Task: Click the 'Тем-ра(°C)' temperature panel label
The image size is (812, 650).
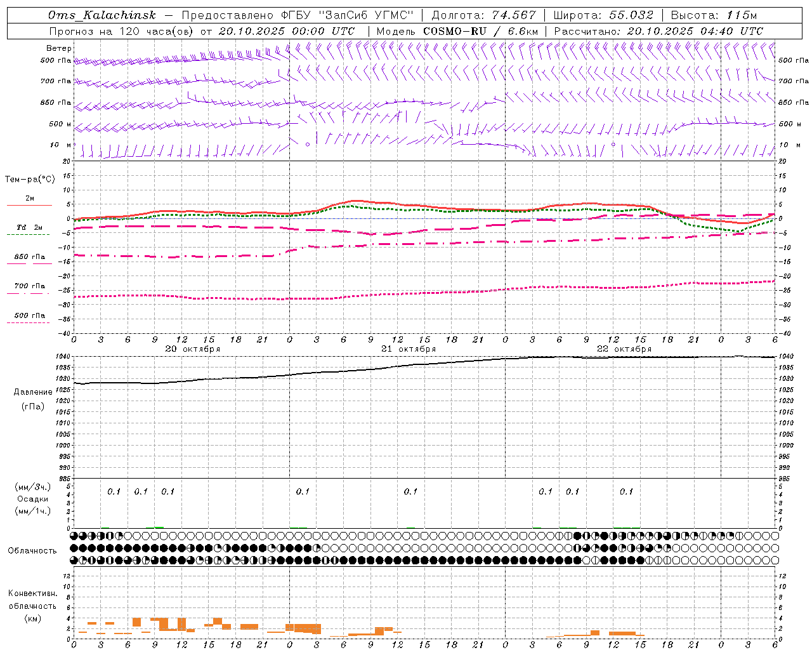Action: [x=30, y=180]
